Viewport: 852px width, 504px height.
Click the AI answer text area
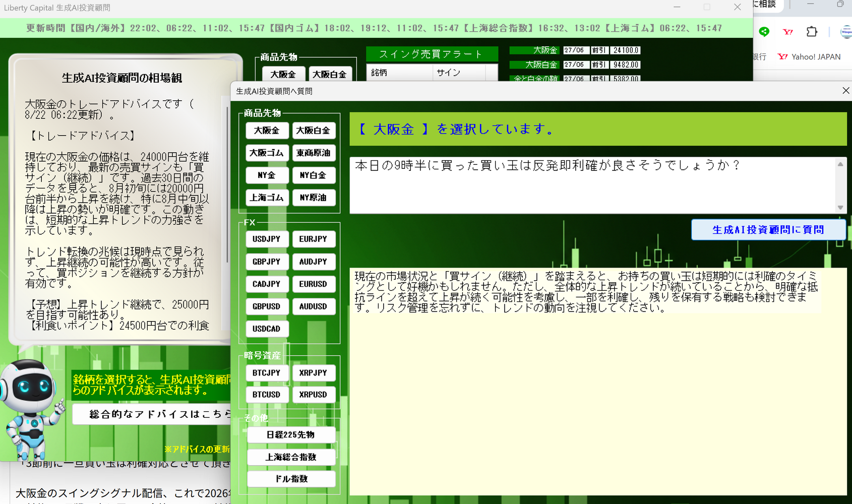[x=598, y=381]
